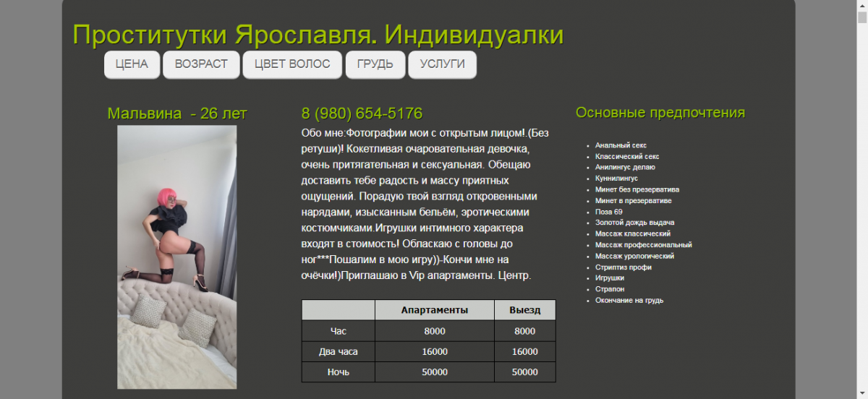Click the site title heading link
The width and height of the screenshot is (868, 399).
318,35
